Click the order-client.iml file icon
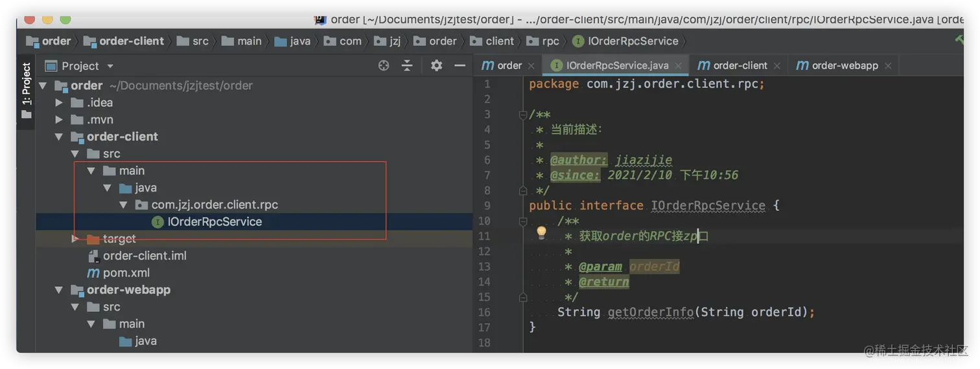The image size is (980, 369). tap(93, 256)
